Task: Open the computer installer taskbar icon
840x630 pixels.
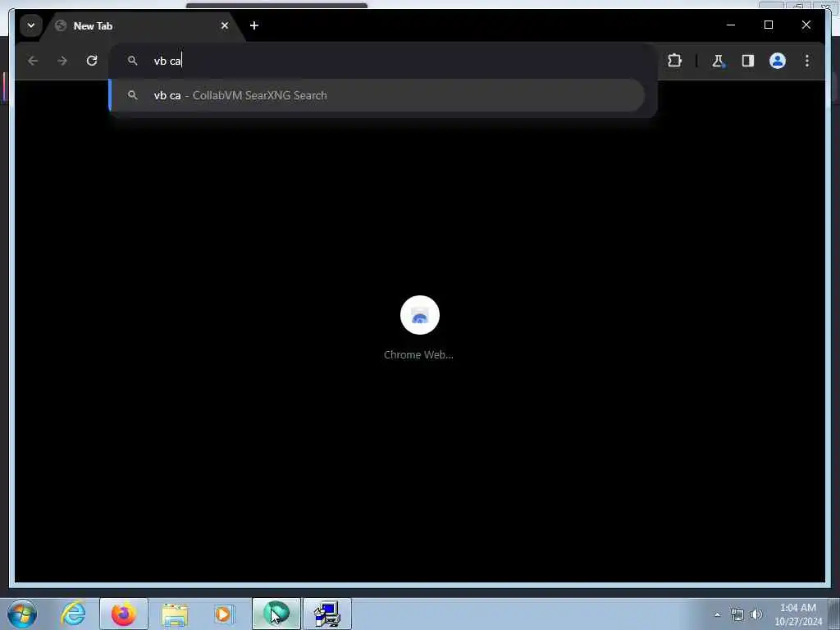Action: click(326, 614)
